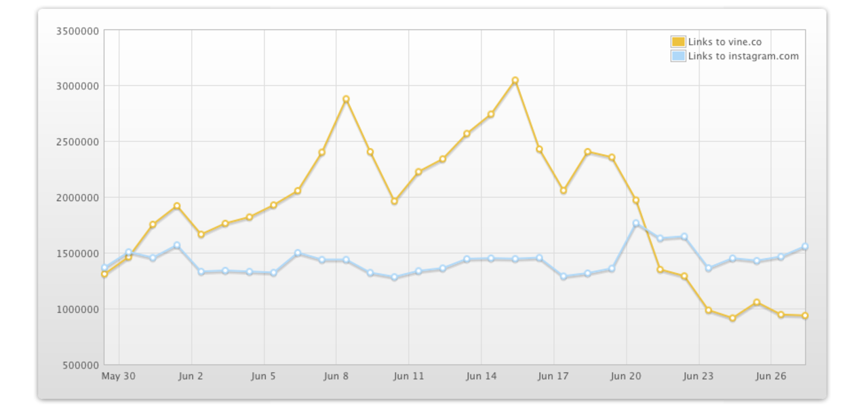Click the early vine.co peak before Jun 2

pos(177,206)
